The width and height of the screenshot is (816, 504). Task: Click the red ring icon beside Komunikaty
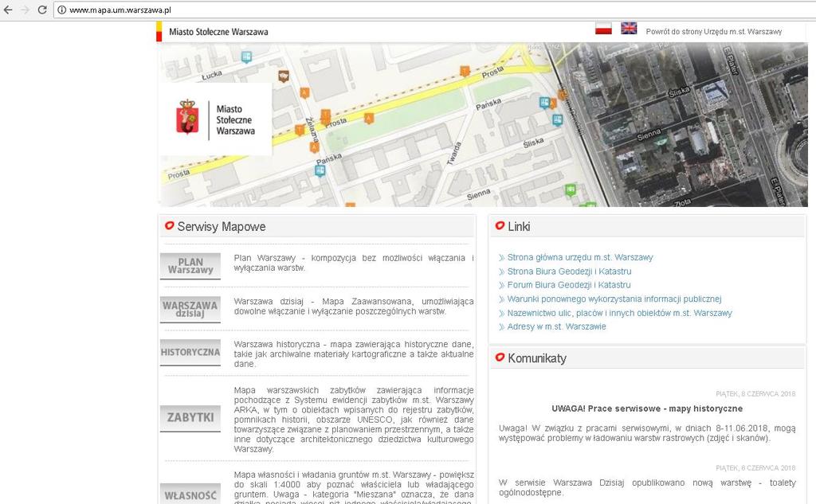[x=500, y=357]
